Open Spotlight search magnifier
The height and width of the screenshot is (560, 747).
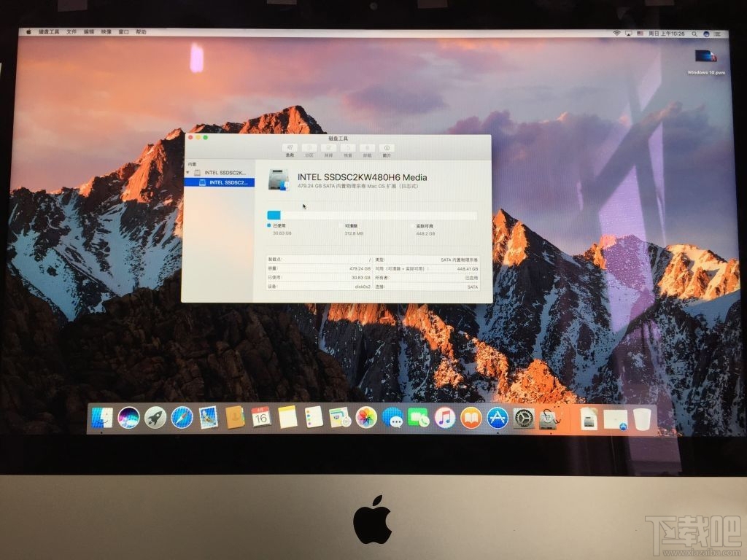(x=694, y=34)
